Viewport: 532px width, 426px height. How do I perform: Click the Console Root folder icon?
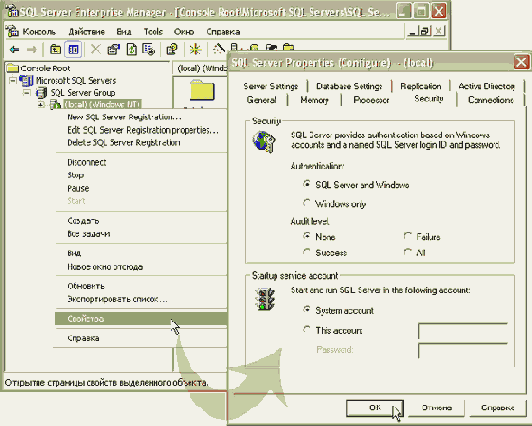tap(13, 68)
